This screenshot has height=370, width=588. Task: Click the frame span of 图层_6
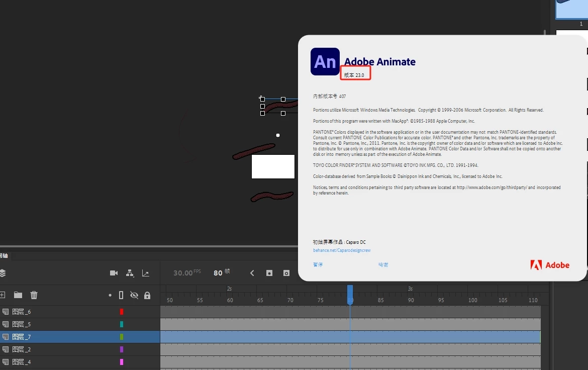coord(350,312)
